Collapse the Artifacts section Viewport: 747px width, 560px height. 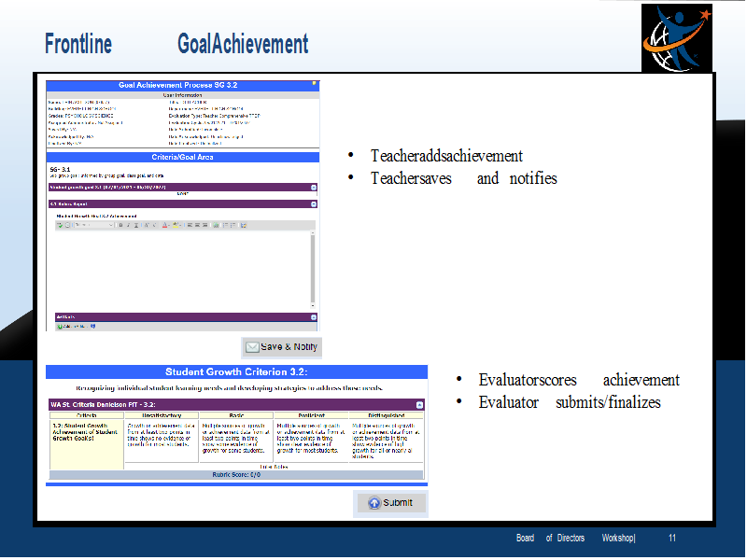coord(314,317)
